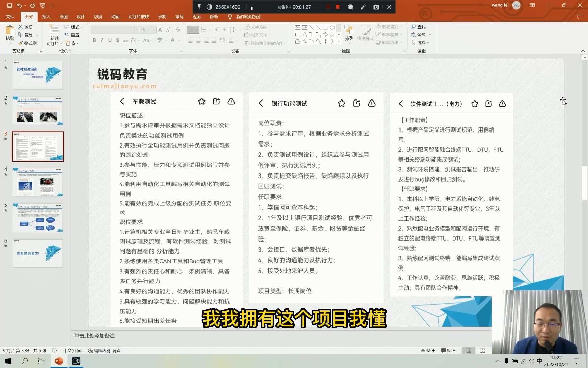The image size is (588, 368).
Task: Click the Find (查找) button
Action: click(x=419, y=27)
